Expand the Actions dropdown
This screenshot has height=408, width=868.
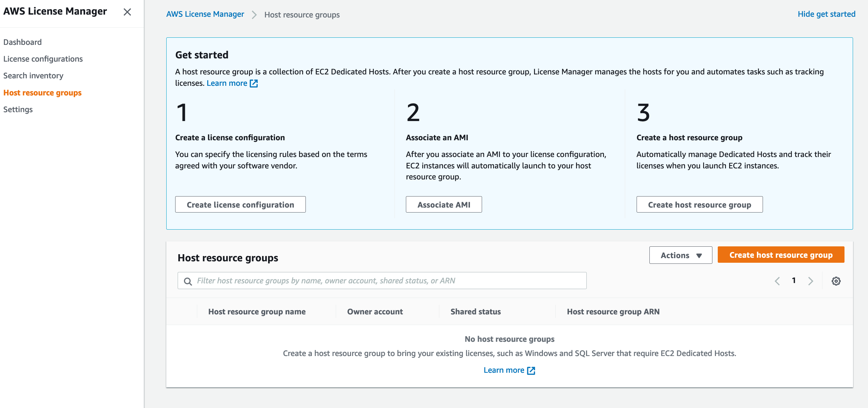click(x=680, y=255)
